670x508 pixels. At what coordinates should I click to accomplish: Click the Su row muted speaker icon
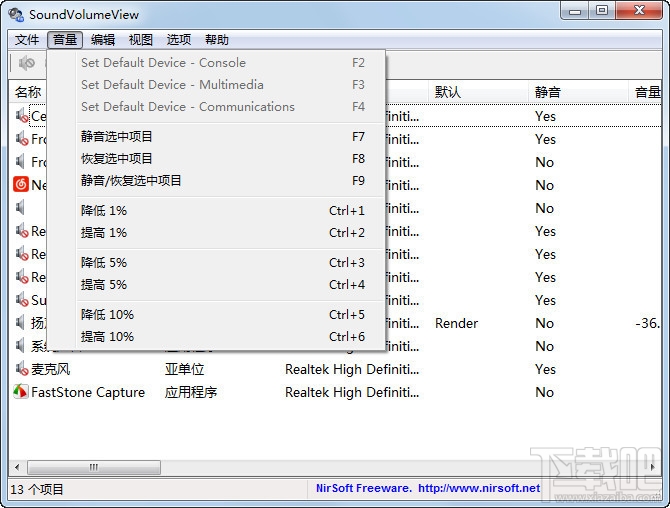[x=22, y=300]
